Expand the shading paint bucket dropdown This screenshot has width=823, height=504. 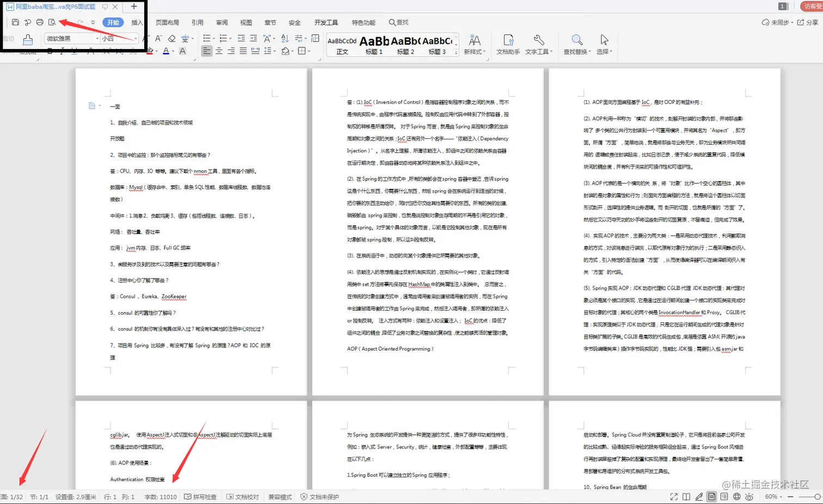point(293,51)
